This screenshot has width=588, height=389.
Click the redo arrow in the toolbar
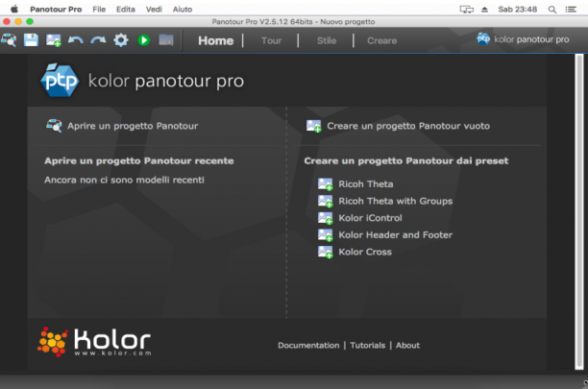click(98, 40)
